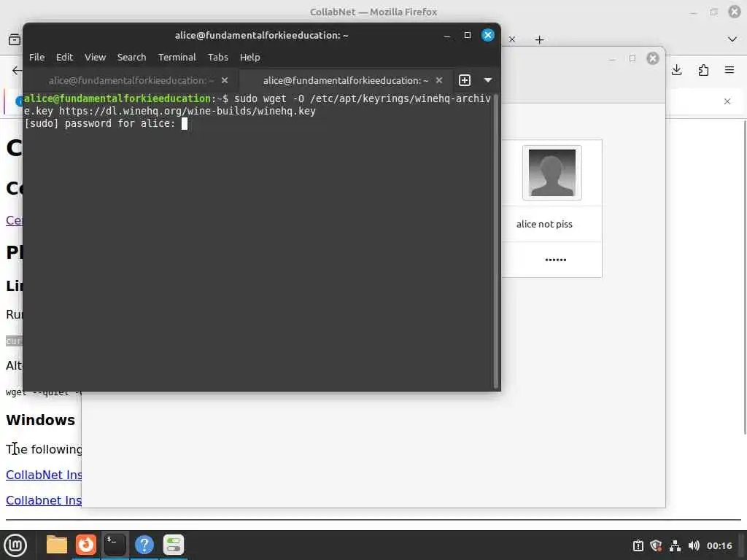Open the update notification tray icon

click(638, 545)
